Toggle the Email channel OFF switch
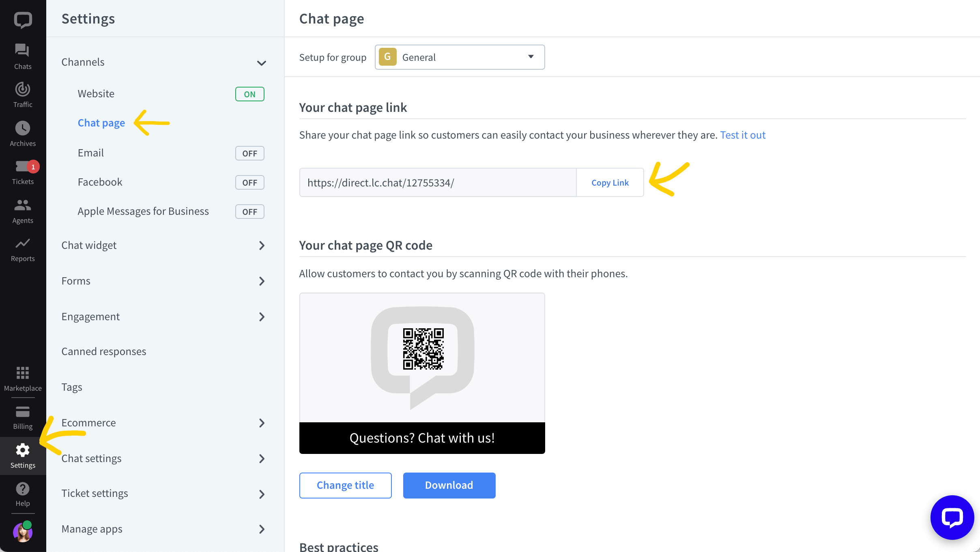The height and width of the screenshot is (552, 980). point(250,153)
